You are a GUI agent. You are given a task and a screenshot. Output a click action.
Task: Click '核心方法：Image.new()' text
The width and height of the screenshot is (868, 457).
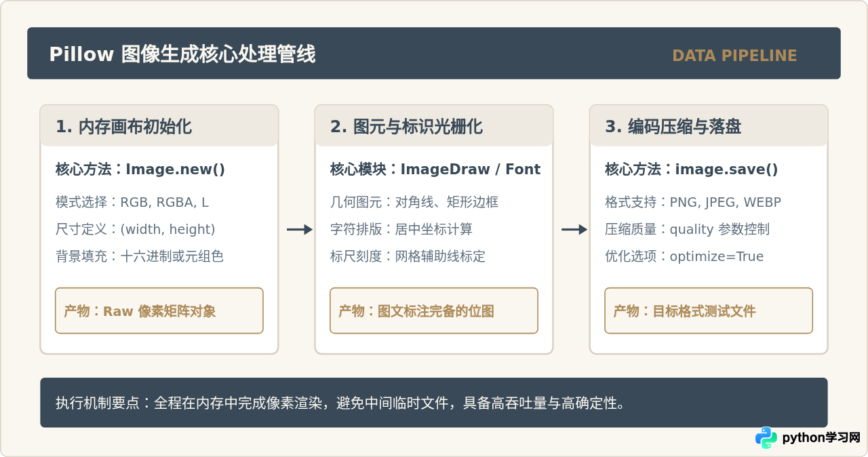(x=140, y=169)
